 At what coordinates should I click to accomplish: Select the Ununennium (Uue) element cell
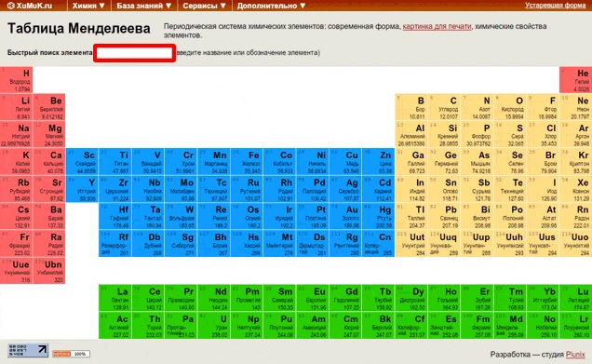tap(16, 271)
